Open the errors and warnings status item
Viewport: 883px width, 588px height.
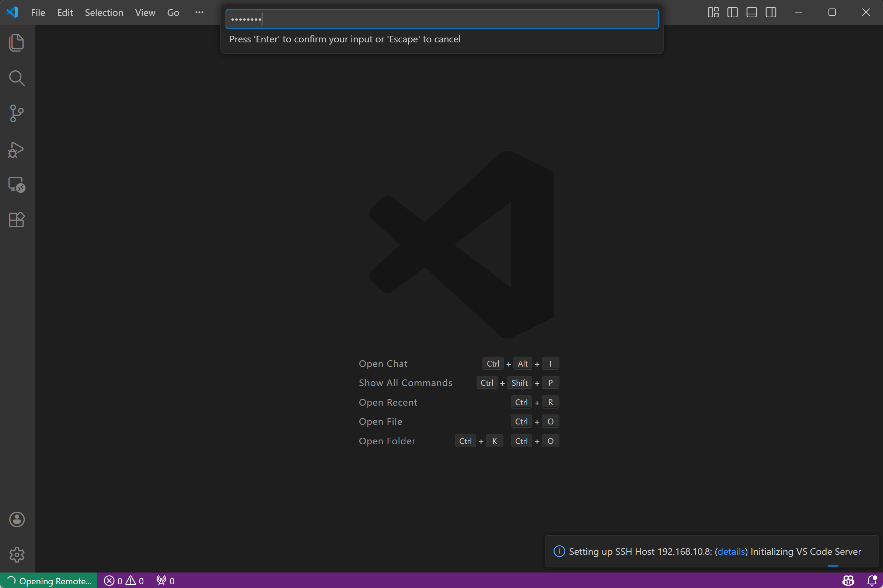(x=124, y=581)
